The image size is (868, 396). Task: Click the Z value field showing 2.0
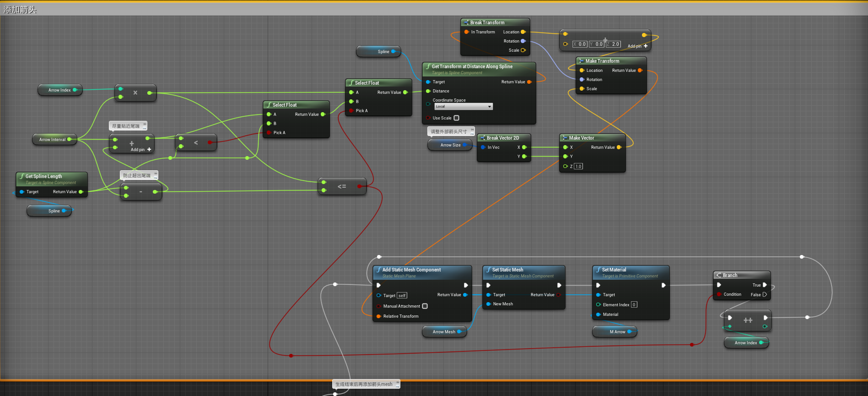[x=614, y=44]
